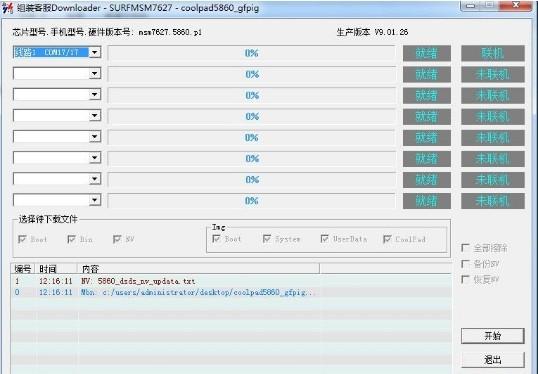Click the 内容 column header

tap(198, 269)
